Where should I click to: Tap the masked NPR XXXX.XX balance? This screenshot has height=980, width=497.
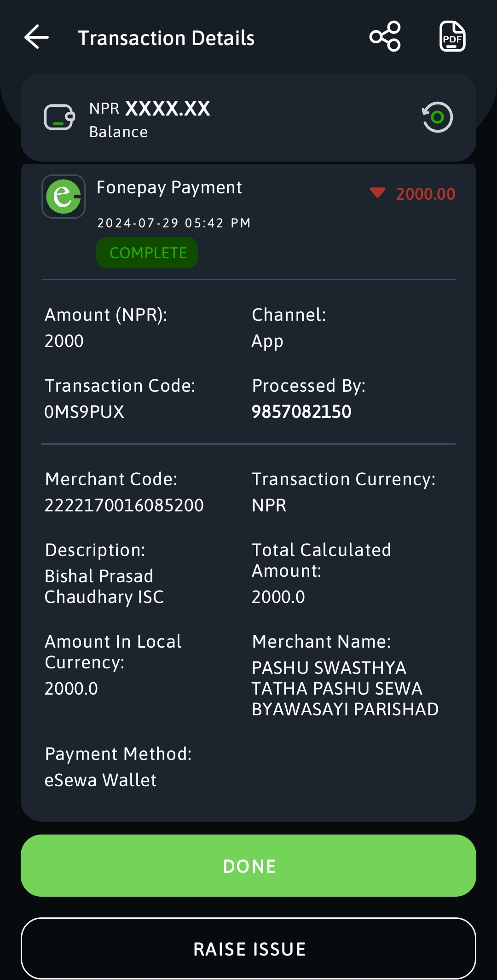[150, 109]
